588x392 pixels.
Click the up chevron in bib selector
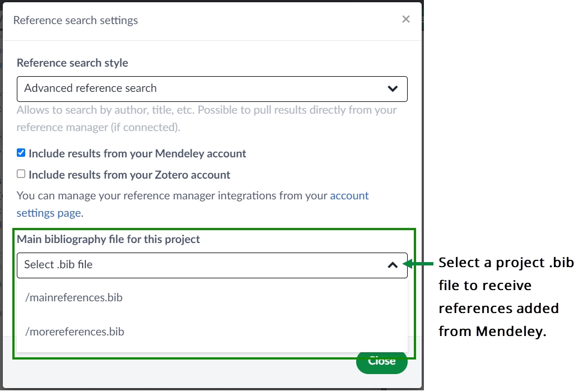393,265
